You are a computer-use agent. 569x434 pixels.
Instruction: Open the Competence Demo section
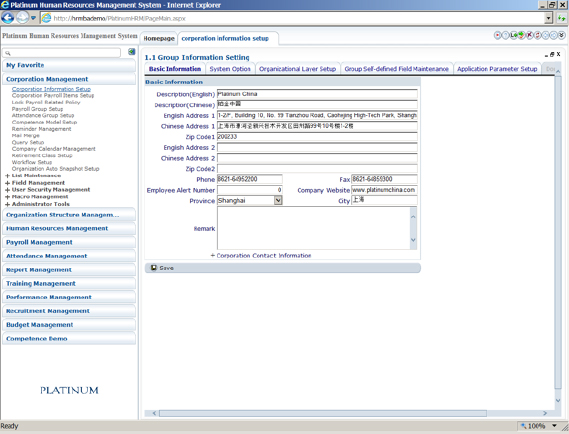pos(69,339)
